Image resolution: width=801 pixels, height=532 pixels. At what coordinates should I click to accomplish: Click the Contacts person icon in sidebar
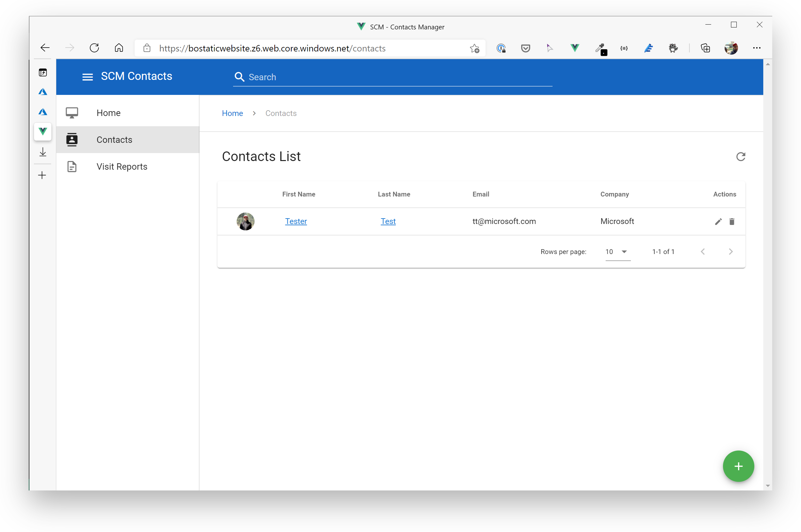(71, 140)
